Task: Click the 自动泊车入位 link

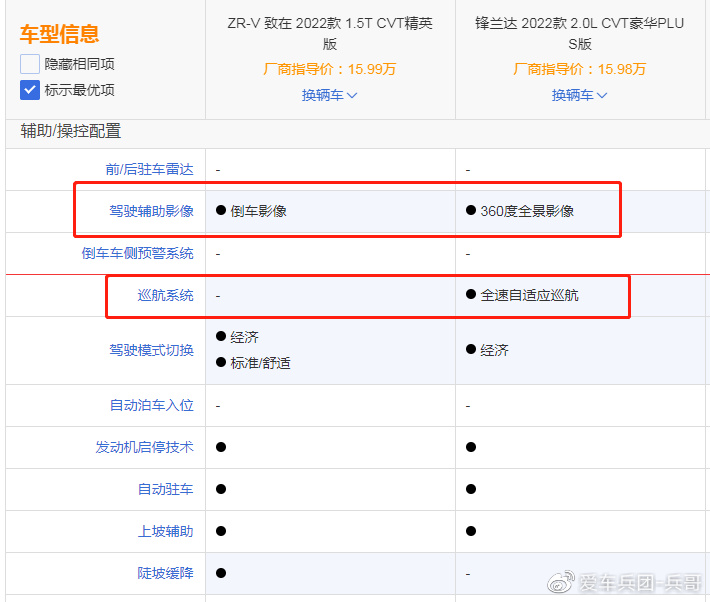Action: (x=151, y=405)
